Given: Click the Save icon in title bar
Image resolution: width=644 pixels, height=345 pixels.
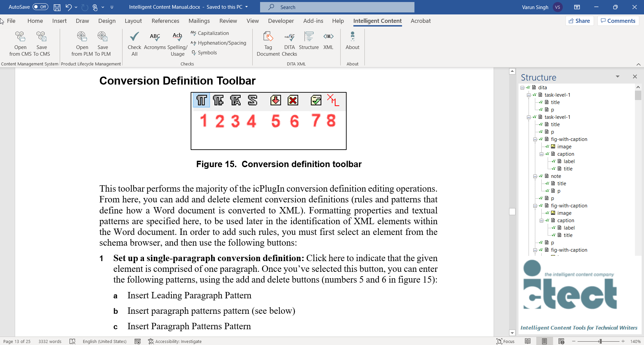Looking at the screenshot, I should click(x=57, y=7).
